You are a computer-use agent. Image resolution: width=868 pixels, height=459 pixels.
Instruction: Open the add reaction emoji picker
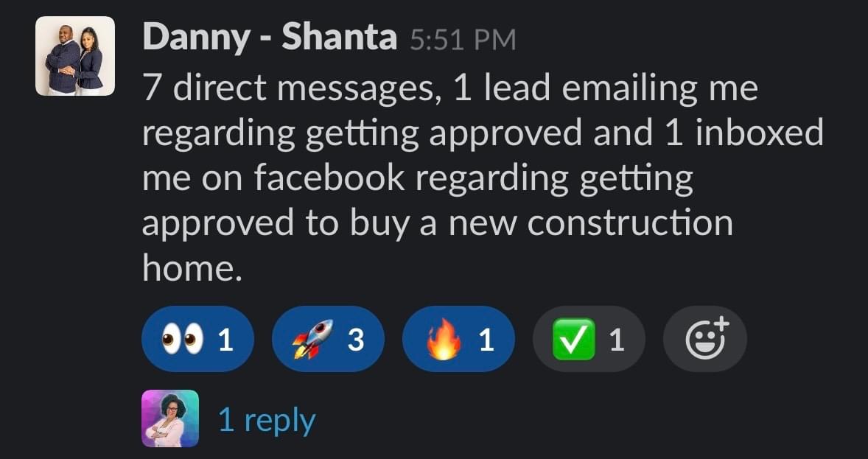(x=705, y=340)
